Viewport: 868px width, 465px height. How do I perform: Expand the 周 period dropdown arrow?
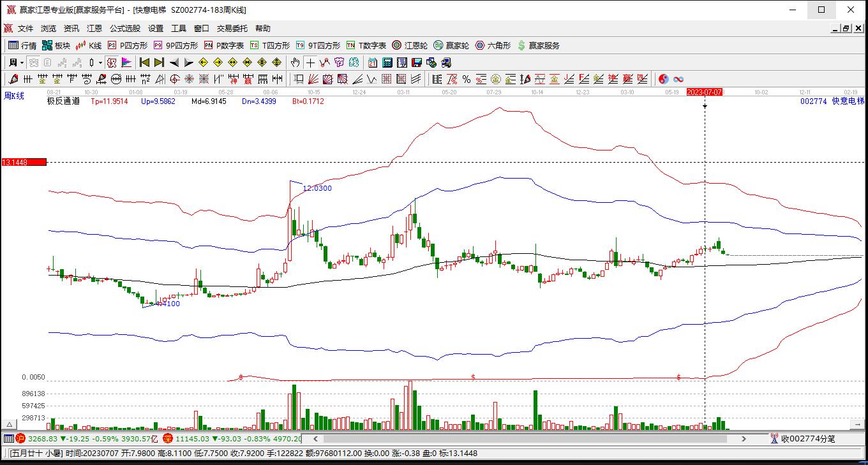click(x=22, y=63)
